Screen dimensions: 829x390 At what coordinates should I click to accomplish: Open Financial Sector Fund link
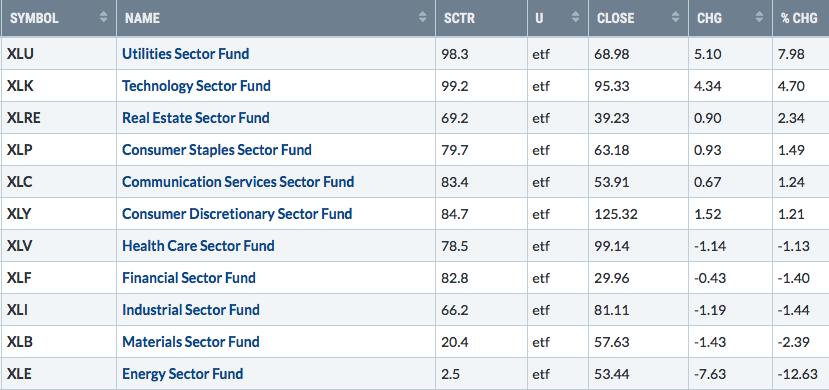coord(189,278)
